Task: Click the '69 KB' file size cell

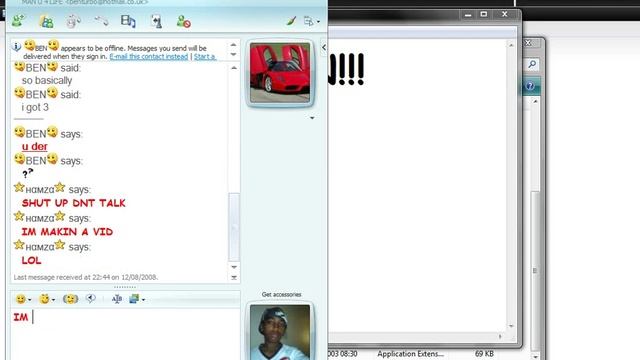Action: pos(484,354)
